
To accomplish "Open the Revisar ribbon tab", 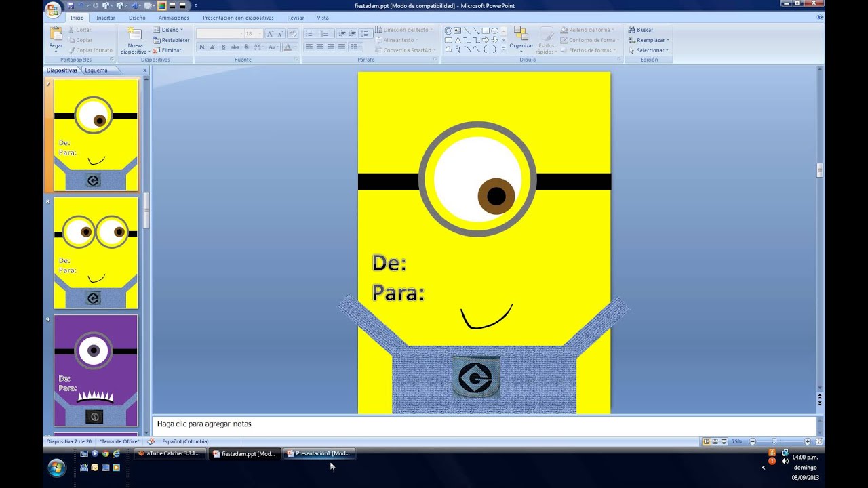I will pos(296,18).
